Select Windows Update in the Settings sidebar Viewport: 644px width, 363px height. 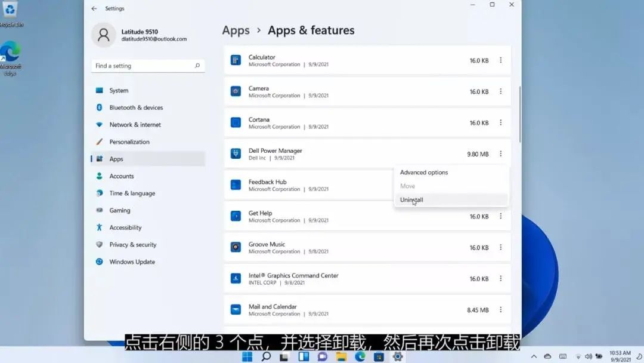[132, 262]
